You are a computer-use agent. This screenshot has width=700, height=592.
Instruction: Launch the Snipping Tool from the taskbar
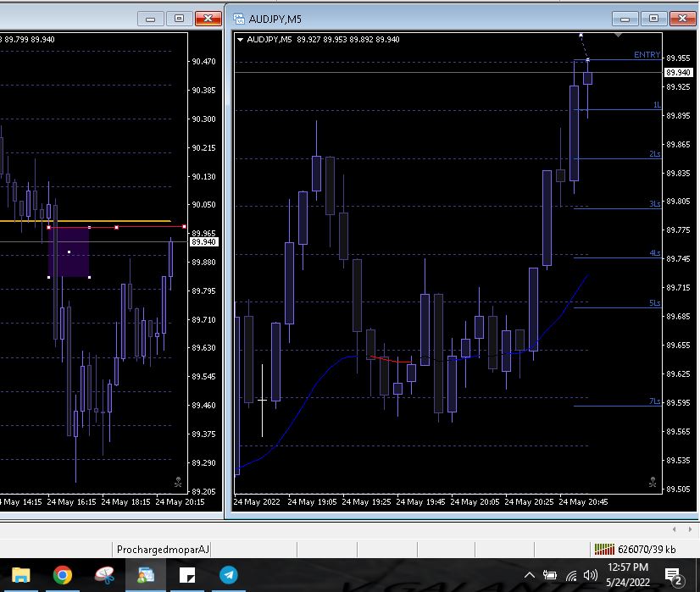coord(104,575)
